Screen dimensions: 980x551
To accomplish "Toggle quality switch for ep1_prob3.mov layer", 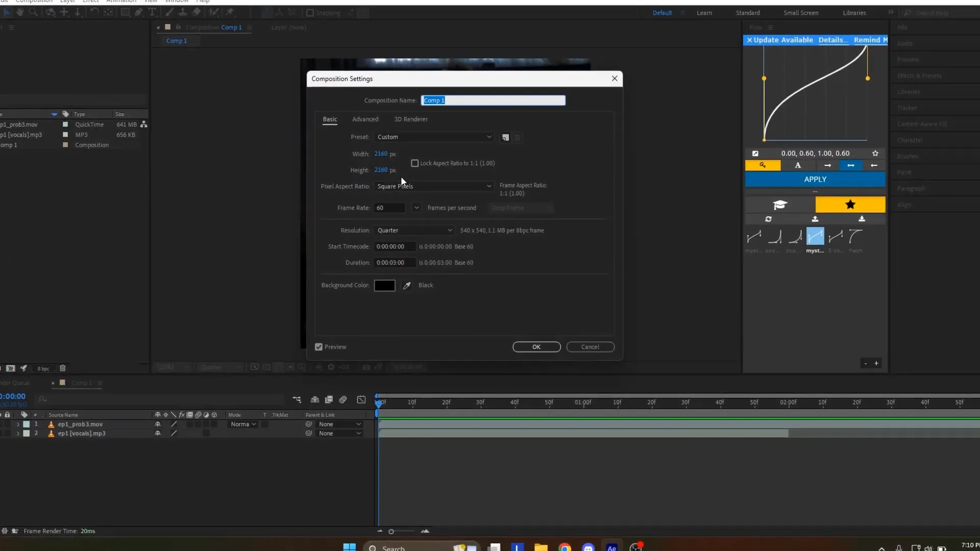I will click(174, 424).
